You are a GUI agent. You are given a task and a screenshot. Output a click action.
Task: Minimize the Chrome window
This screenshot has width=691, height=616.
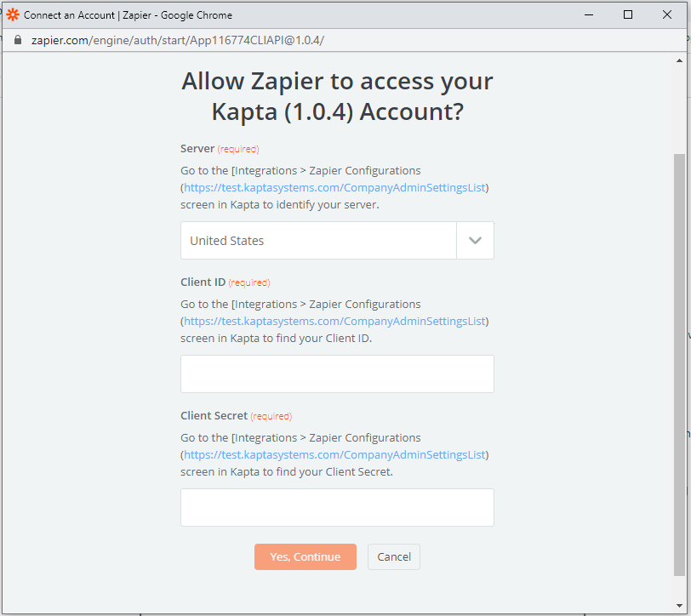click(589, 14)
